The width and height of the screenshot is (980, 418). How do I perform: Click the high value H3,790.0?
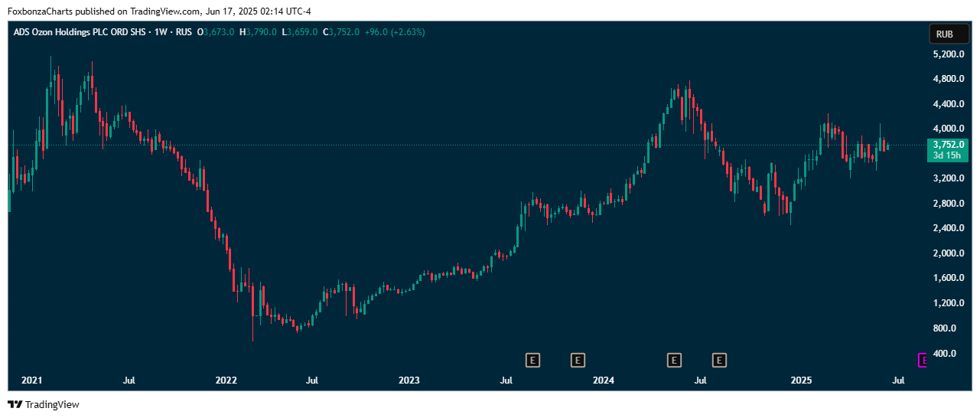click(258, 33)
